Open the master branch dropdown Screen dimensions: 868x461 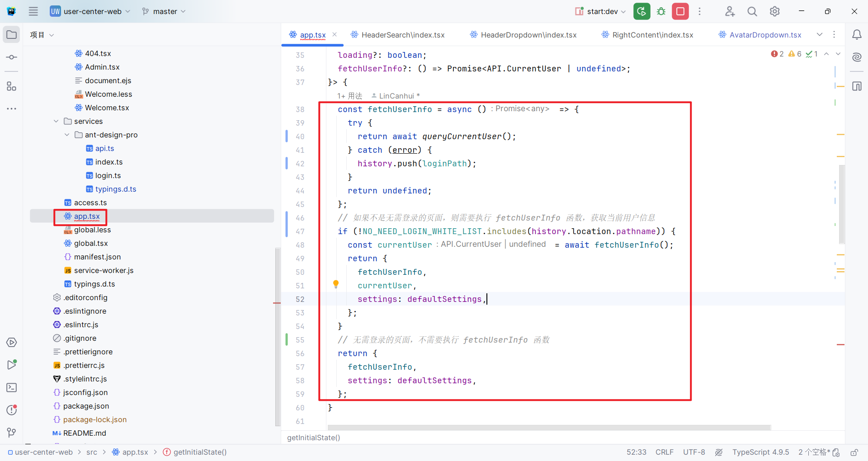pyautogui.click(x=164, y=11)
